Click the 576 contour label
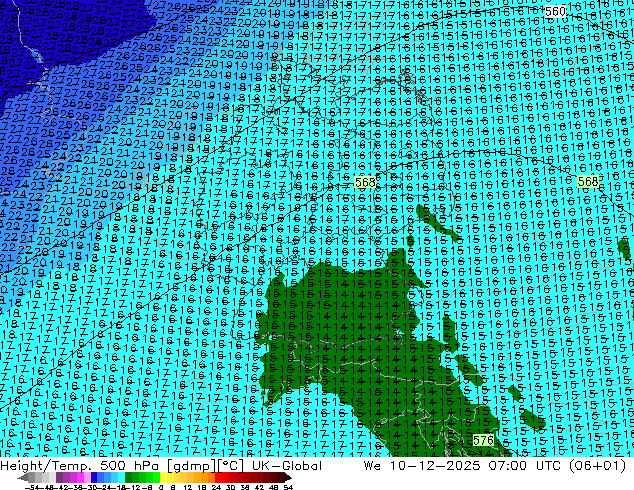634x490 pixels. [x=483, y=440]
